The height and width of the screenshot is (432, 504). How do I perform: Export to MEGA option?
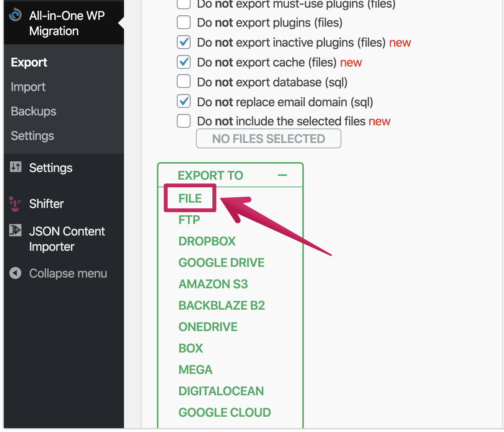[x=195, y=370]
